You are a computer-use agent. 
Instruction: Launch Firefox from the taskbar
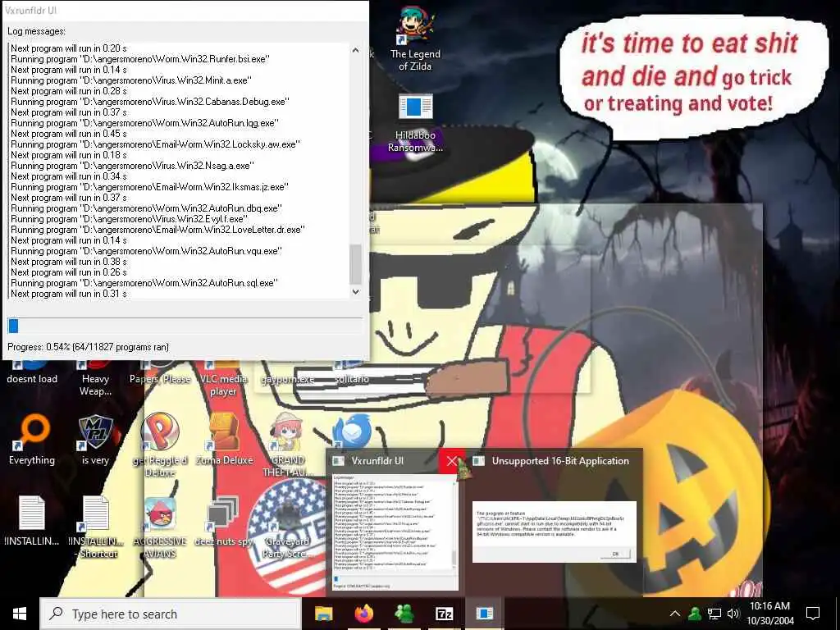(x=363, y=614)
